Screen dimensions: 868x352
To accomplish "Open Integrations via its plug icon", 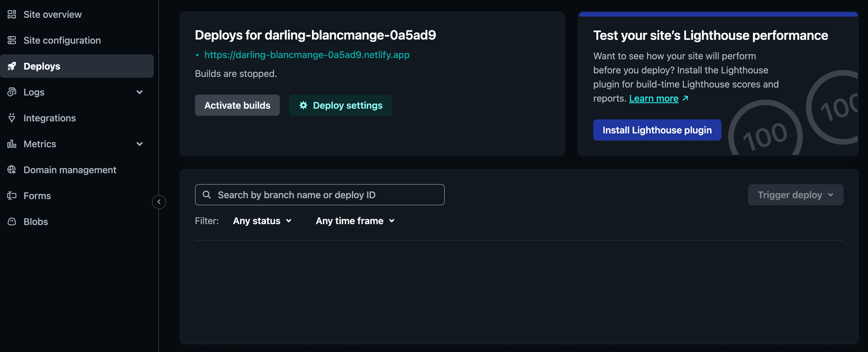I will coord(12,118).
